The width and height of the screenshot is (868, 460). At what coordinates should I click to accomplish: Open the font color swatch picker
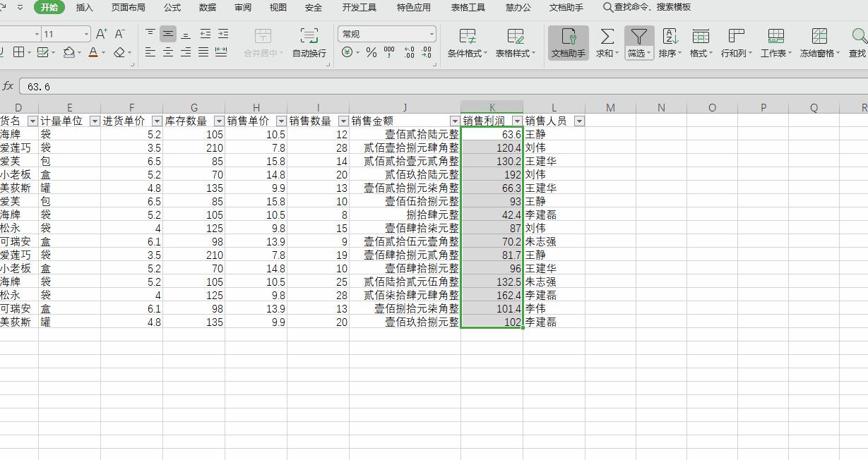tap(103, 52)
